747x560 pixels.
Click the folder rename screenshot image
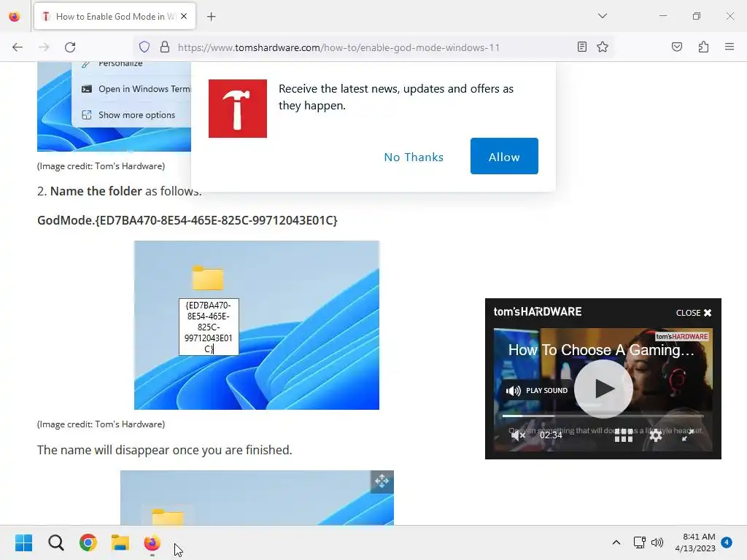[x=257, y=325]
